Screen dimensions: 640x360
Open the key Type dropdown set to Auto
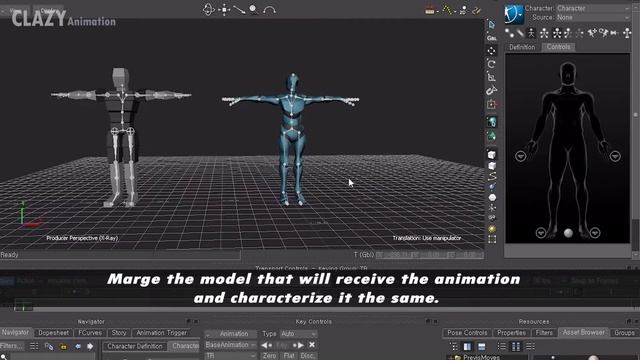point(298,334)
